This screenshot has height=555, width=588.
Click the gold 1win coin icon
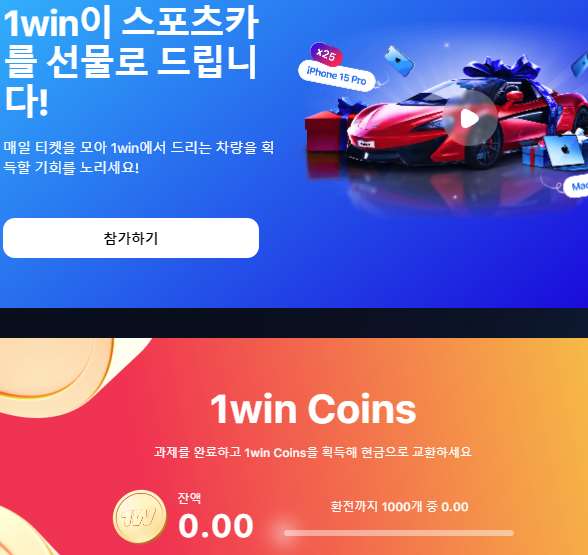(x=140, y=517)
